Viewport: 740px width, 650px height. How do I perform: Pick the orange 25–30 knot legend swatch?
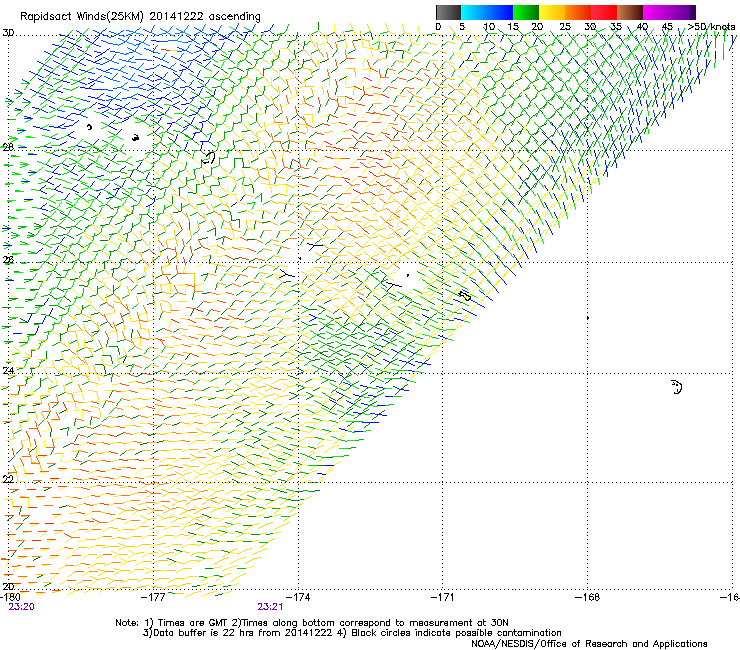[578, 12]
